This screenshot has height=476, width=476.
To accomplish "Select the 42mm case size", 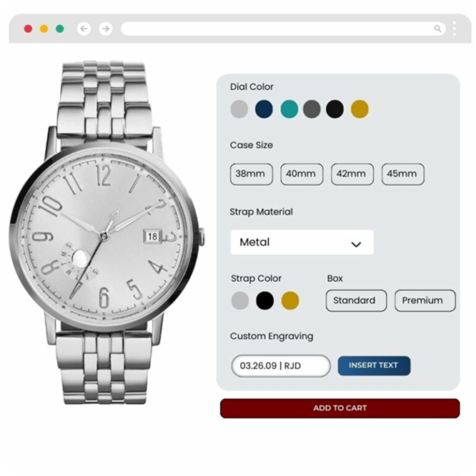I will 352,174.
